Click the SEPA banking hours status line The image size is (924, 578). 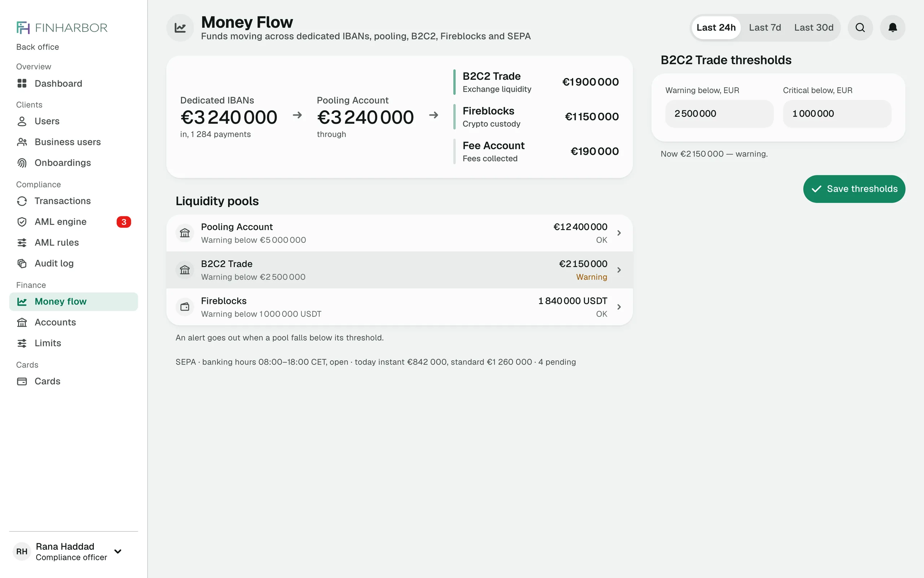(375, 362)
